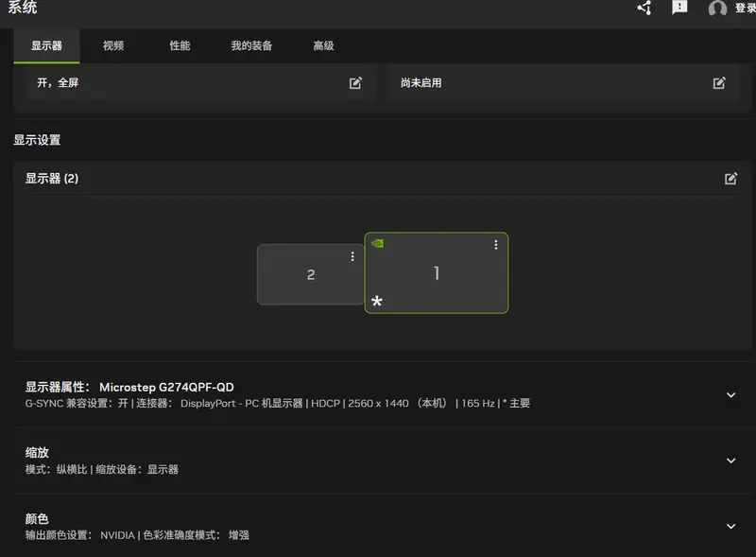This screenshot has height=557, width=756.
Task: Switch to the 视频 tab
Action: 113,45
